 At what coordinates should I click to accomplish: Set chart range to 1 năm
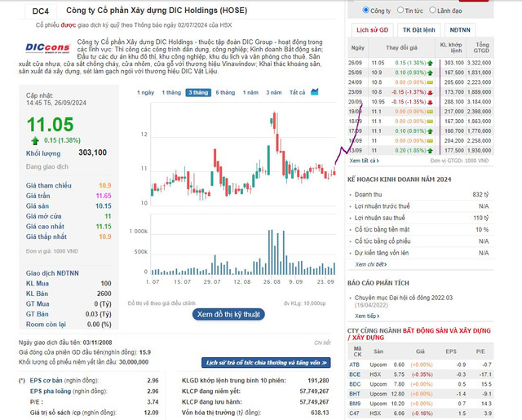(250, 92)
